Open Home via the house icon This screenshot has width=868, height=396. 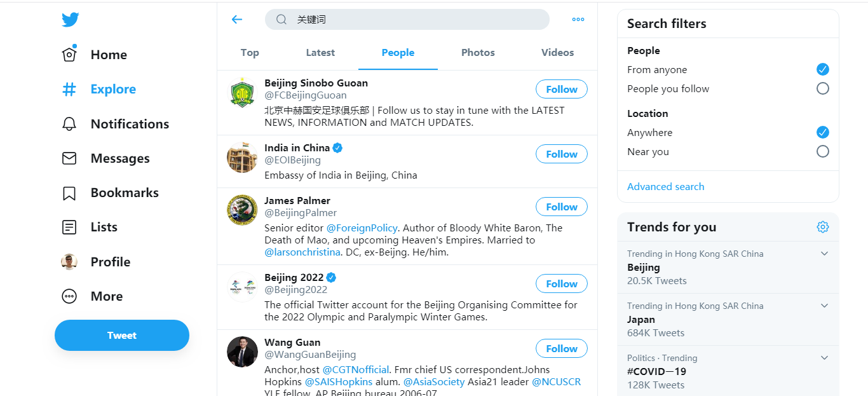69,55
